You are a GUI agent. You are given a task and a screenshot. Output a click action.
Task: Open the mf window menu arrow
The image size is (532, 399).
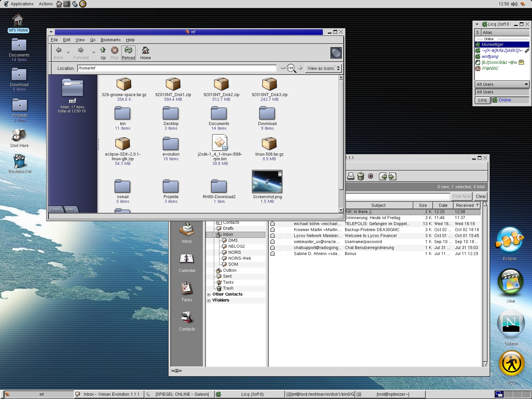point(51,32)
